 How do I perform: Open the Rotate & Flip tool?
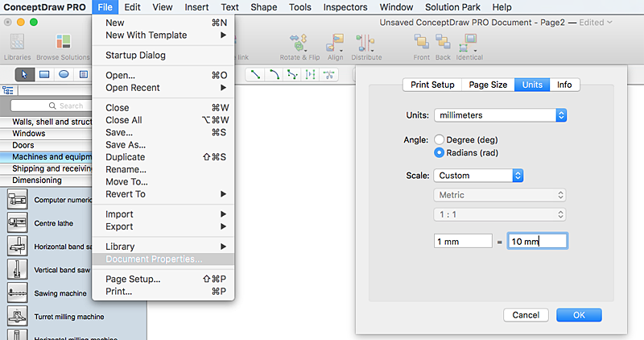[299, 43]
